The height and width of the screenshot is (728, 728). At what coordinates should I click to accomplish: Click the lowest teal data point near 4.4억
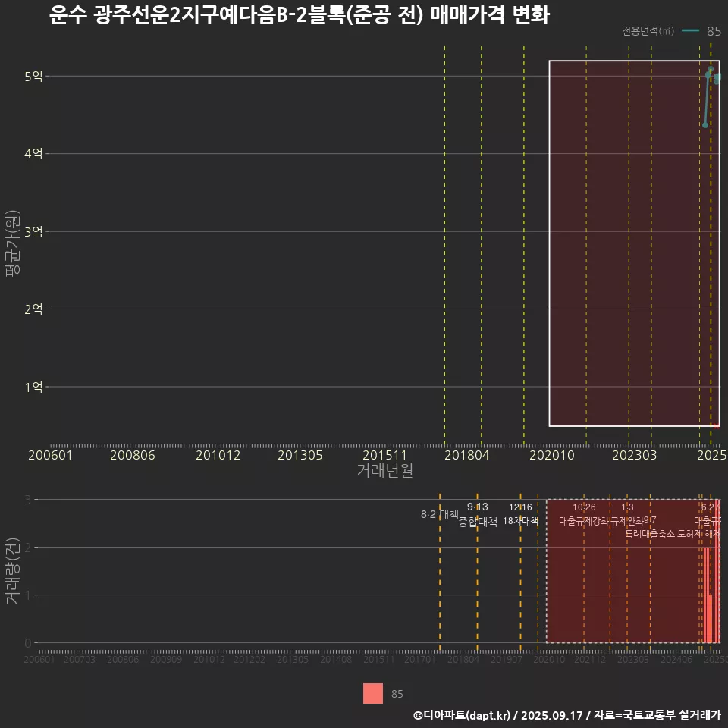[x=705, y=125]
